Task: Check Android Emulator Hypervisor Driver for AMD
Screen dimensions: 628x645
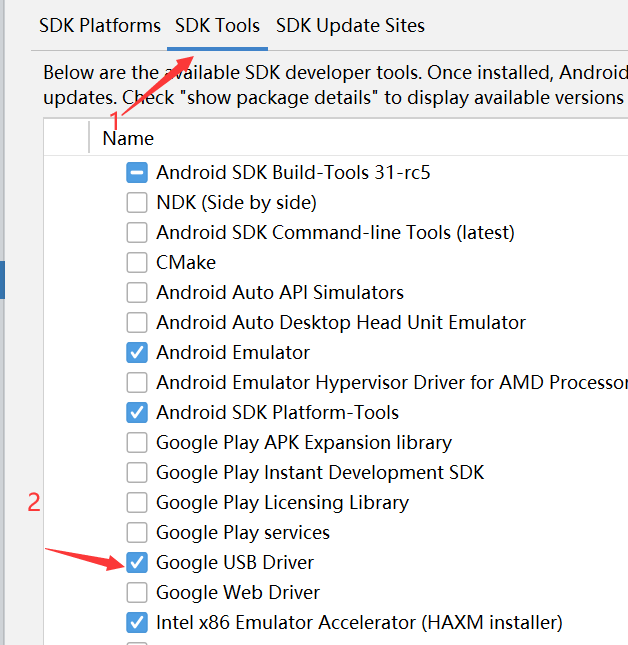Action: (x=137, y=383)
